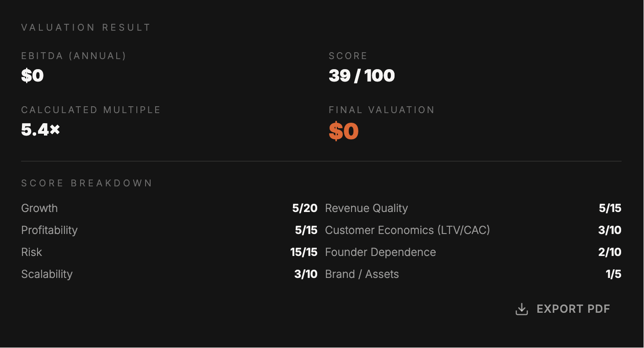The image size is (644, 348).
Task: Select the Profitability row label
Action: (x=49, y=230)
